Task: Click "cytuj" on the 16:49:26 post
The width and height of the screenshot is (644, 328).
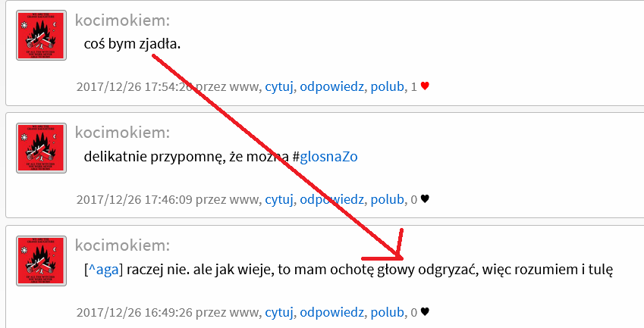Action: point(278,311)
